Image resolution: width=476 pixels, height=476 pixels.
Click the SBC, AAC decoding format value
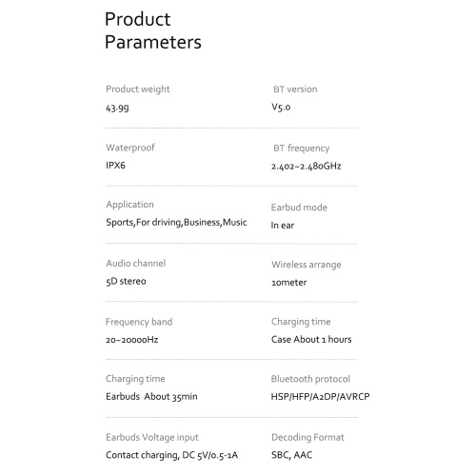click(291, 455)
